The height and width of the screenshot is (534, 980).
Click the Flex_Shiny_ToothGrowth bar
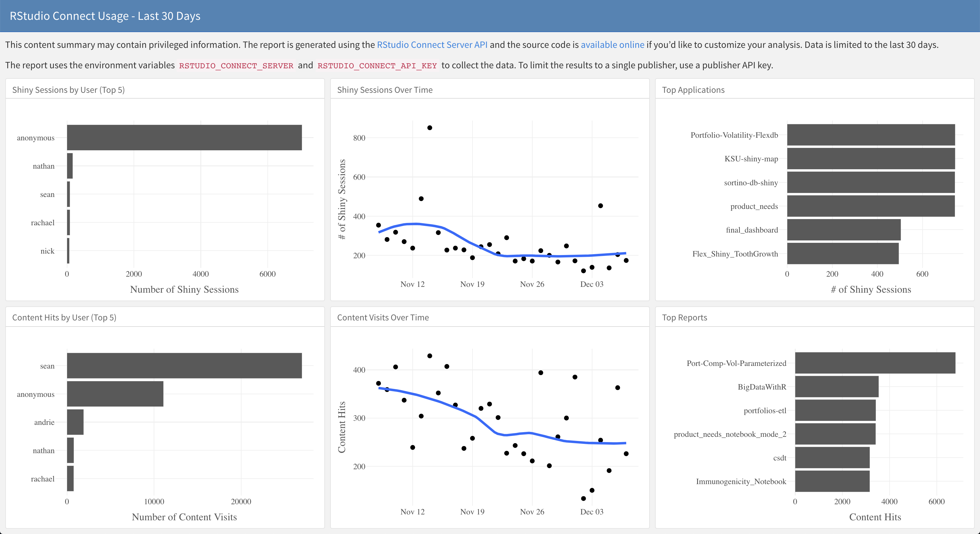point(842,254)
